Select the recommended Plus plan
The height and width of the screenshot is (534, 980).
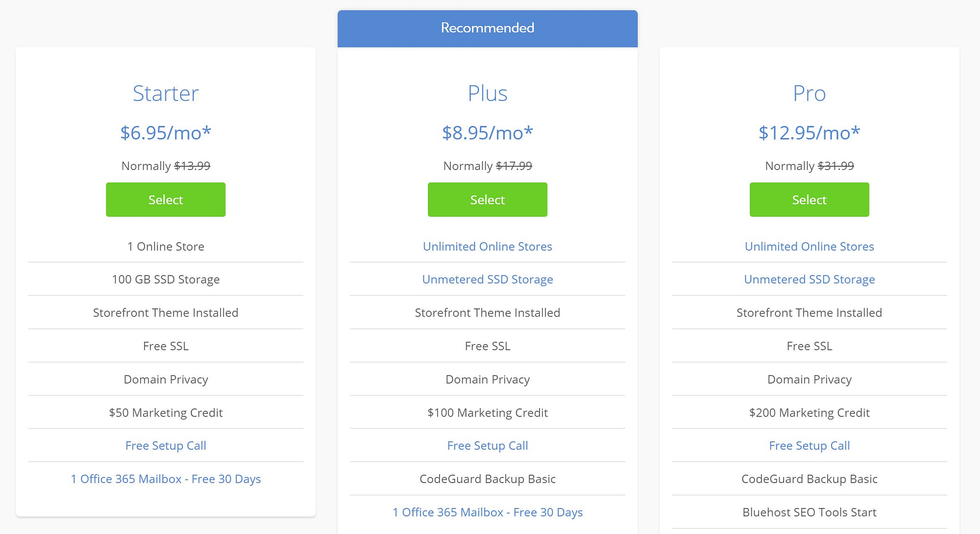coord(487,199)
